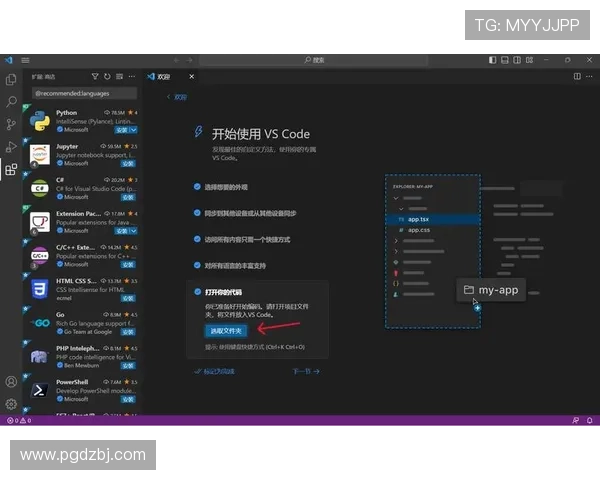Viewport: 600px width, 480px height.
Task: Install the Go extension
Action: [x=128, y=332]
